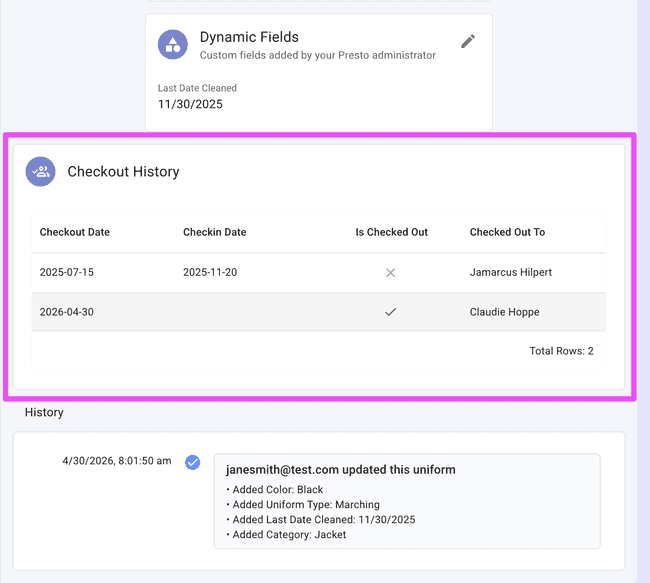Select the Claudie Hoppe cell
The height and width of the screenshot is (583, 650).
coord(504,312)
